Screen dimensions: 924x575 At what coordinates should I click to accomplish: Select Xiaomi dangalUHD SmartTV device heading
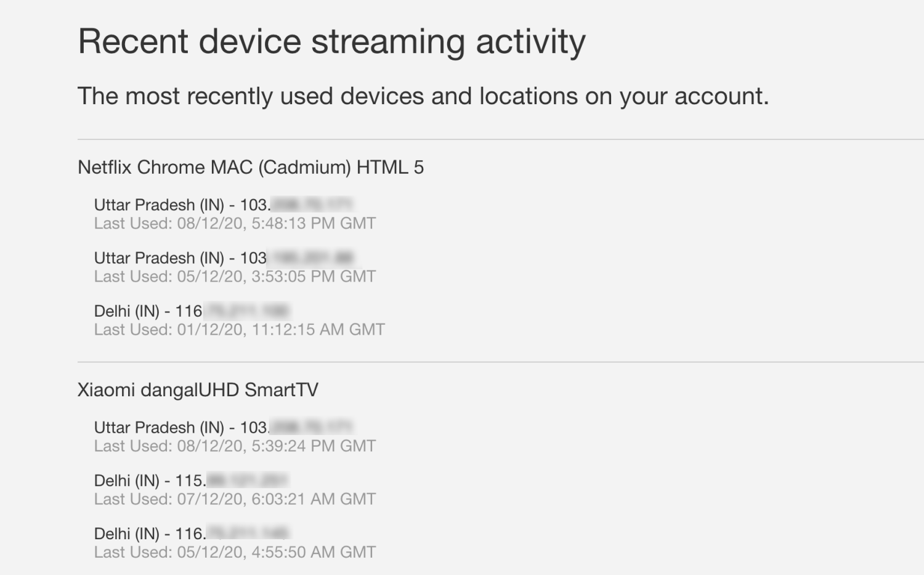point(198,390)
